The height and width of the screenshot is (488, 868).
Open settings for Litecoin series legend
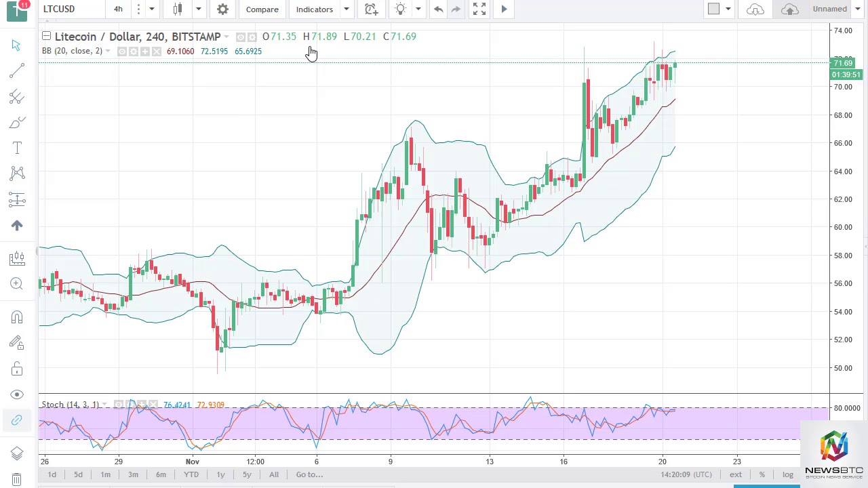[x=252, y=37]
